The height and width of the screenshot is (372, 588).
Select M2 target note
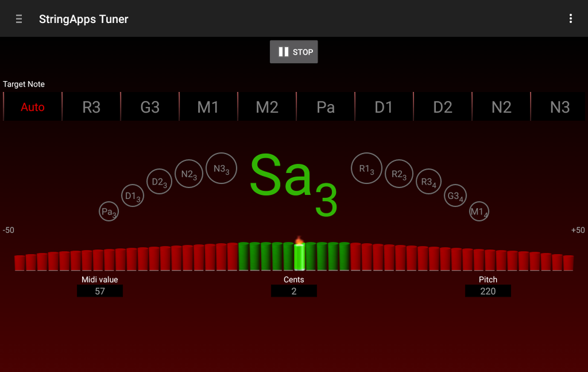click(x=267, y=107)
